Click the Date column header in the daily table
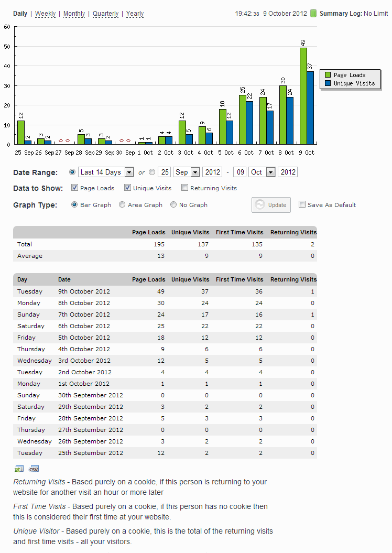392x553 pixels. (64, 279)
